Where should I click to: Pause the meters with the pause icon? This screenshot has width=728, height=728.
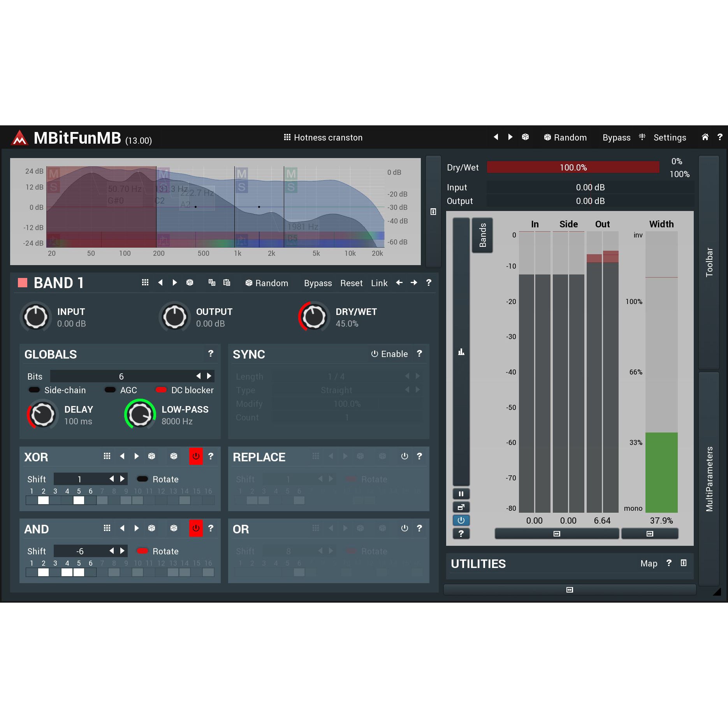(461, 494)
